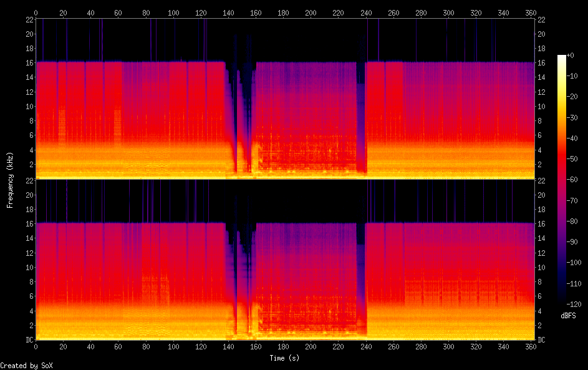
Task: Click the "0" tick on the bottom time axis
Action: (36, 347)
